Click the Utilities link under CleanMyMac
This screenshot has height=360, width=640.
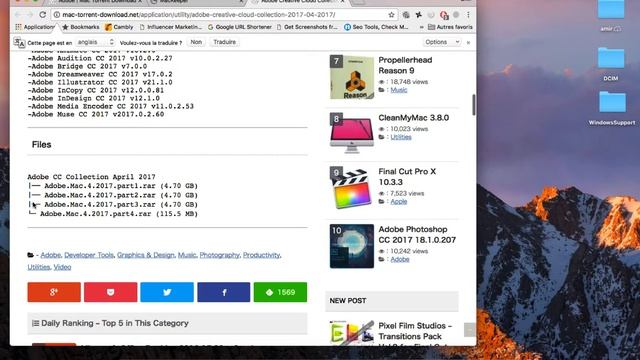(401, 137)
